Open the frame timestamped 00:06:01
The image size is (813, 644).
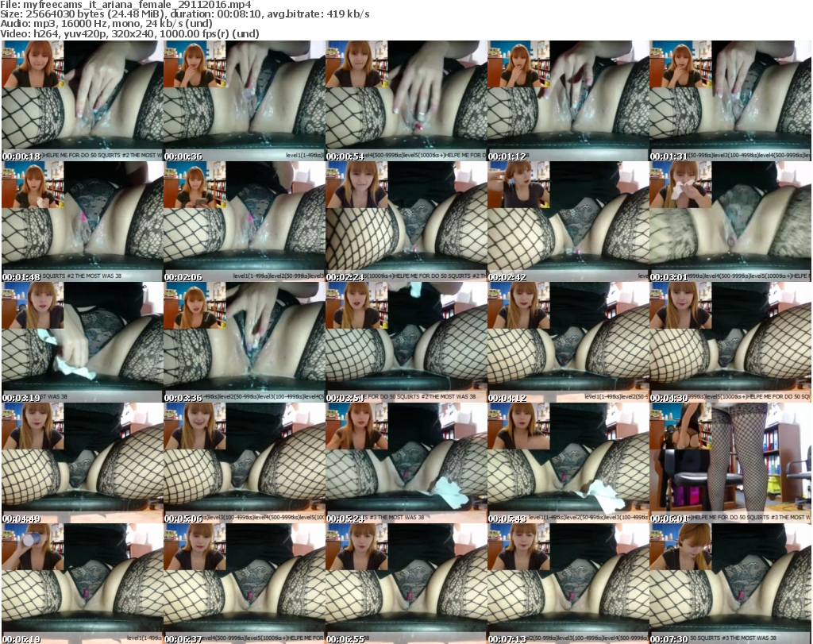(730, 463)
